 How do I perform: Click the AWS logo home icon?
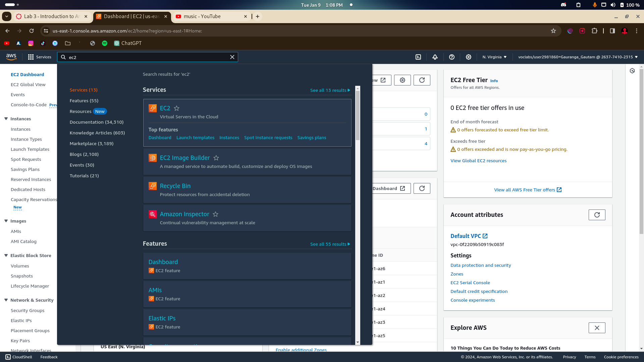point(11,57)
